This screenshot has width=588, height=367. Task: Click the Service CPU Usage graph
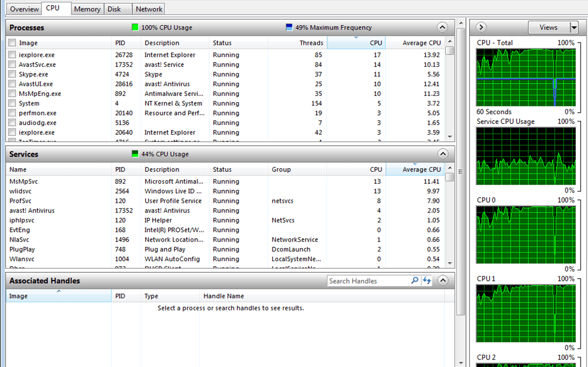click(x=526, y=156)
